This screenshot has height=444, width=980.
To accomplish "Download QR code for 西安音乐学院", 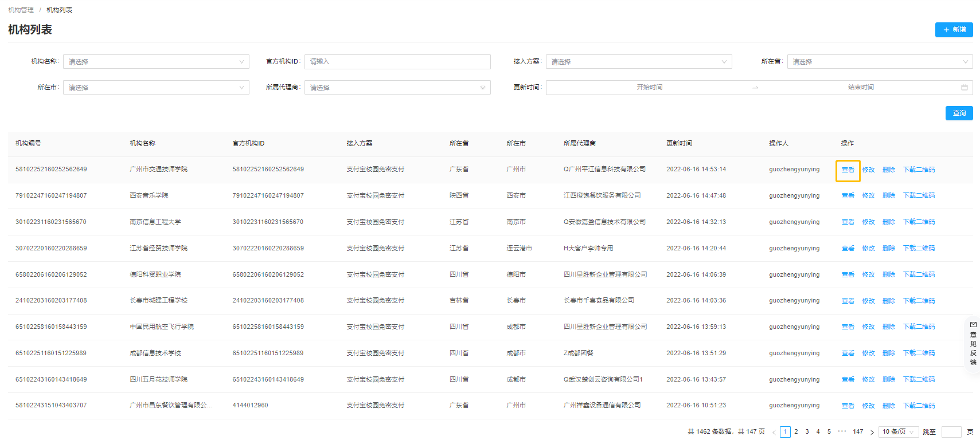I will coord(919,196).
